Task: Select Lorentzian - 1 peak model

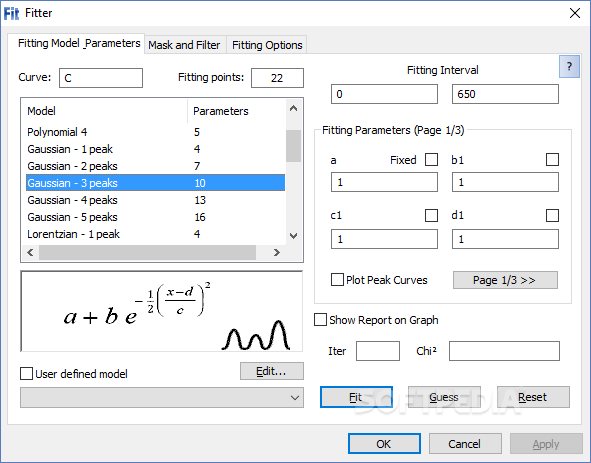Action: point(155,234)
